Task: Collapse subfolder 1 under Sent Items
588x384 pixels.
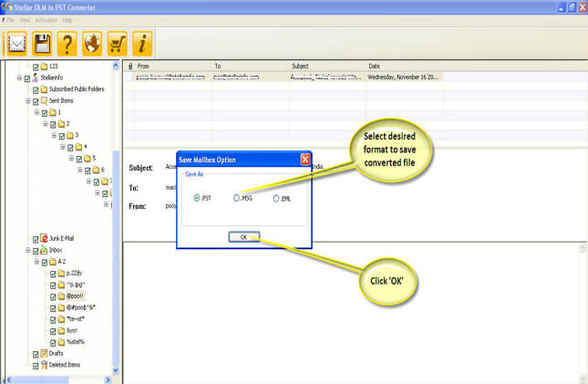Action: (36, 112)
